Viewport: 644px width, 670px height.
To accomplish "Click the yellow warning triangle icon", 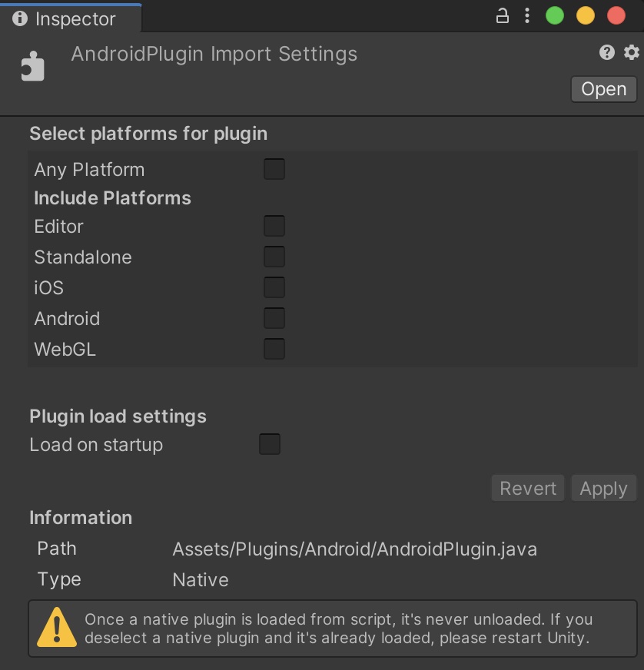I will pos(57,627).
